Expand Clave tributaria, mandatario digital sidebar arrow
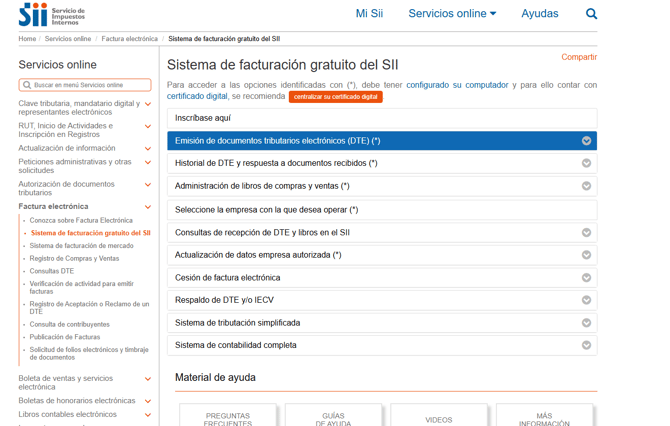This screenshot has width=670, height=426. 148,104
